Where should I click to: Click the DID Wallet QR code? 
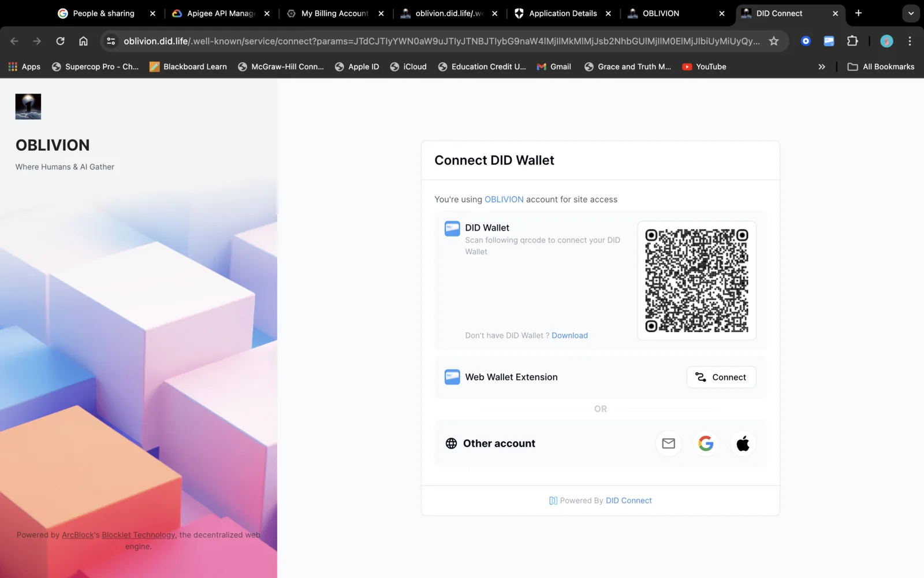(x=696, y=280)
